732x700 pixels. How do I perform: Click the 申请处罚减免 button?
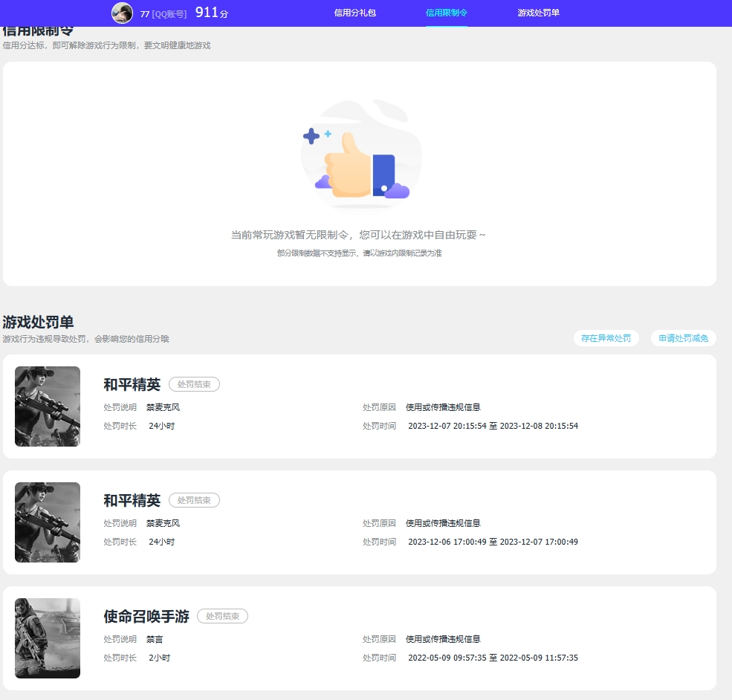tap(684, 338)
